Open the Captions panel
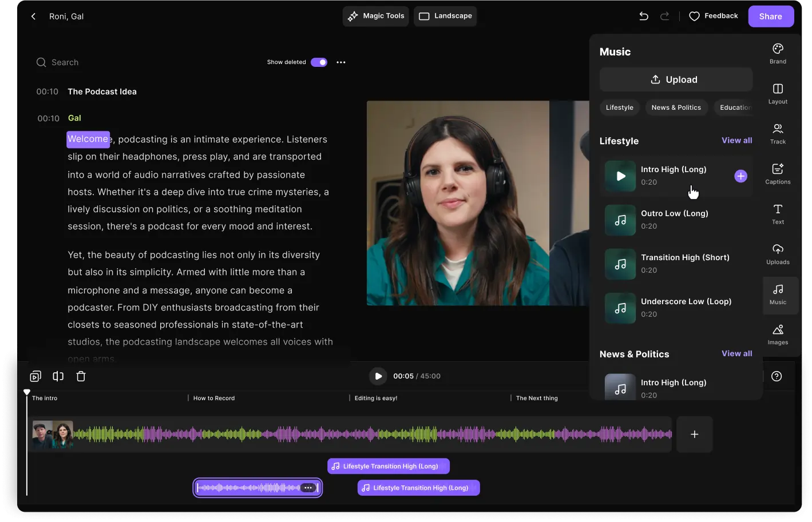812x522 pixels. (x=778, y=173)
